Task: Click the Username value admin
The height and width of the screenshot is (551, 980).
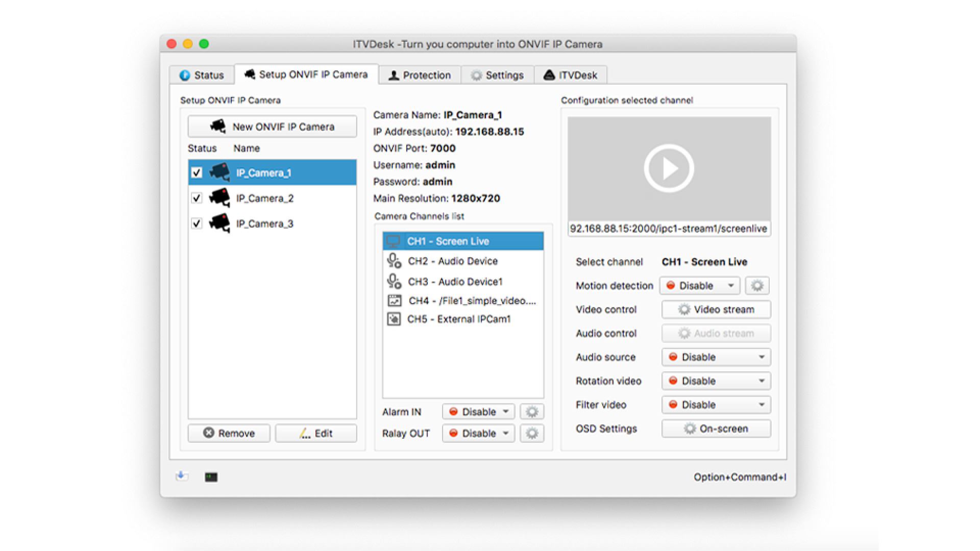Action: click(x=440, y=165)
